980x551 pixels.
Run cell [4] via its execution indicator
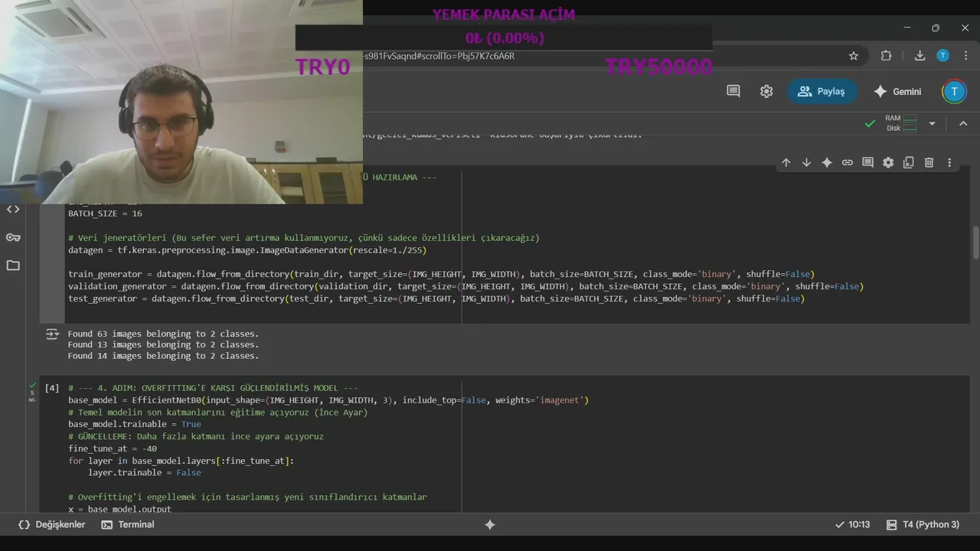[x=52, y=388]
